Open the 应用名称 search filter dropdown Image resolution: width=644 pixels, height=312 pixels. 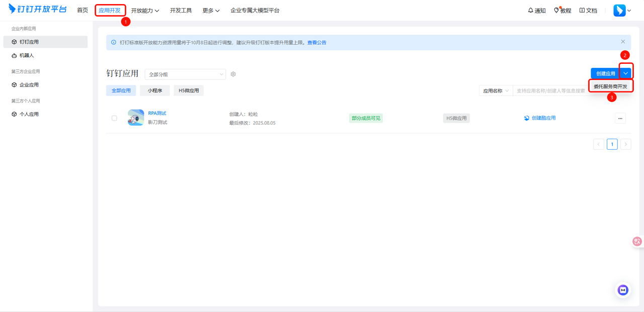pyautogui.click(x=495, y=90)
